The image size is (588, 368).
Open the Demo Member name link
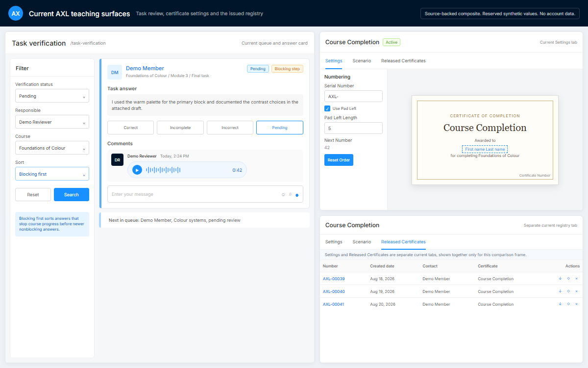click(145, 68)
